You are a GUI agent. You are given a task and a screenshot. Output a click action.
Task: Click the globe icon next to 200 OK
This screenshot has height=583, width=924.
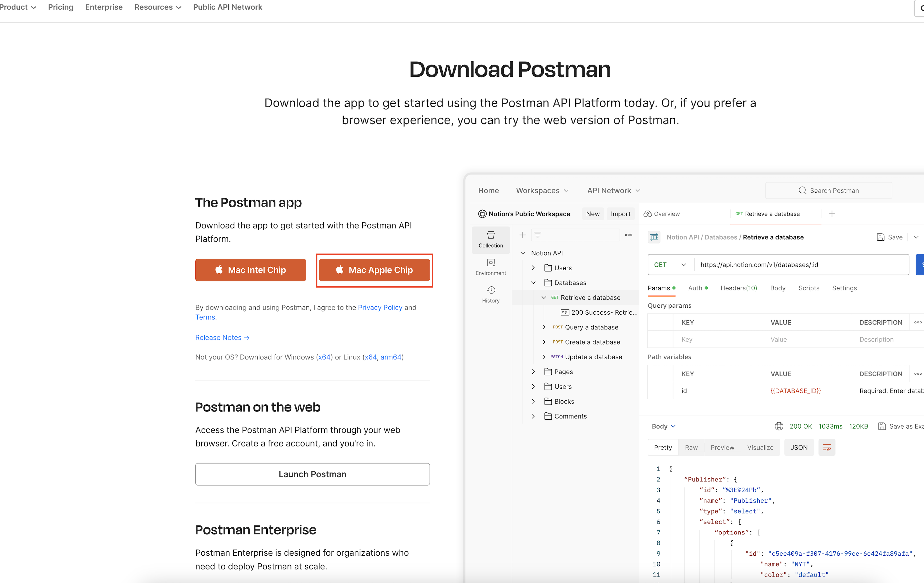pyautogui.click(x=779, y=426)
